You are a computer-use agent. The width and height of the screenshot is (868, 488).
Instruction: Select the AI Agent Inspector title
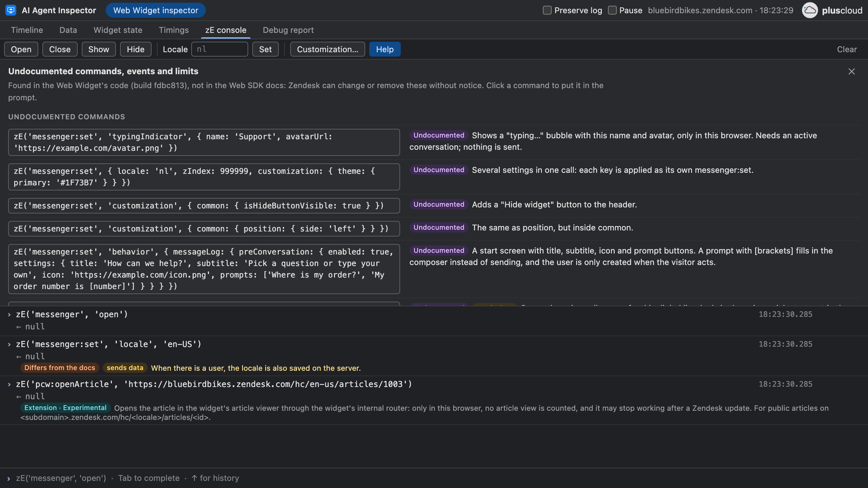(x=59, y=10)
